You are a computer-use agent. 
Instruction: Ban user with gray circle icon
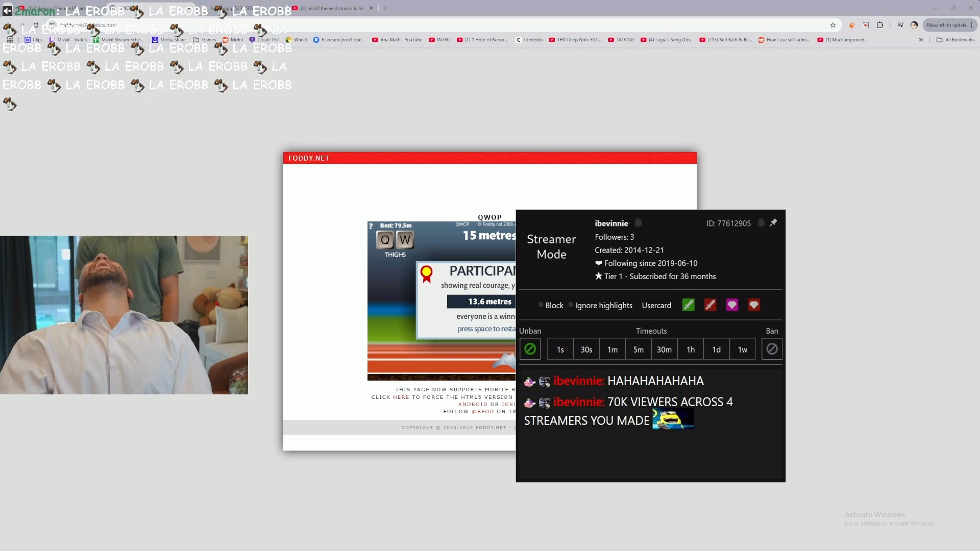pos(772,349)
